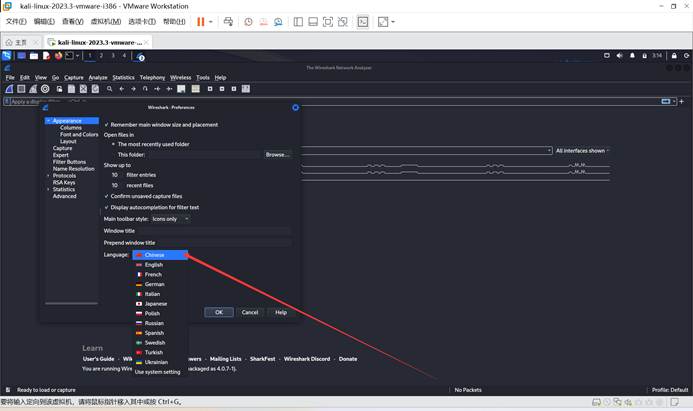Click the stop capture square icon
The image size is (693, 411).
pyautogui.click(x=21, y=89)
